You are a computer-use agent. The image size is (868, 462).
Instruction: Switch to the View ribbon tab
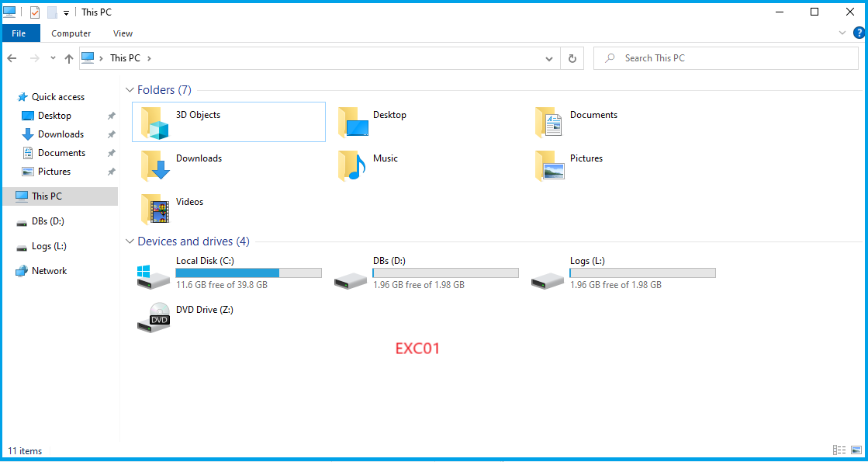pos(123,33)
